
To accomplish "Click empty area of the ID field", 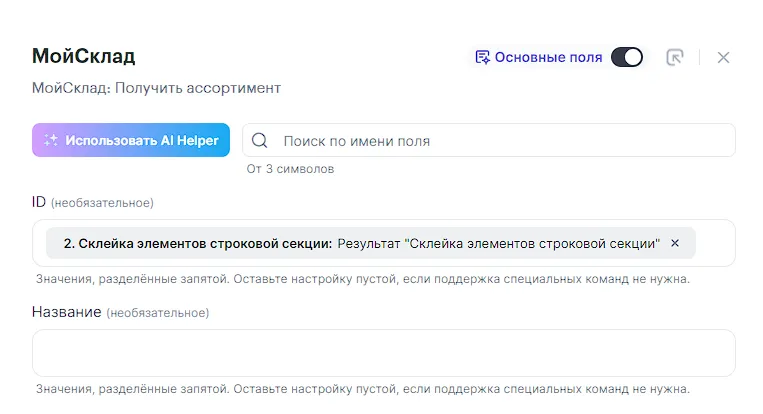I will tap(715, 243).
